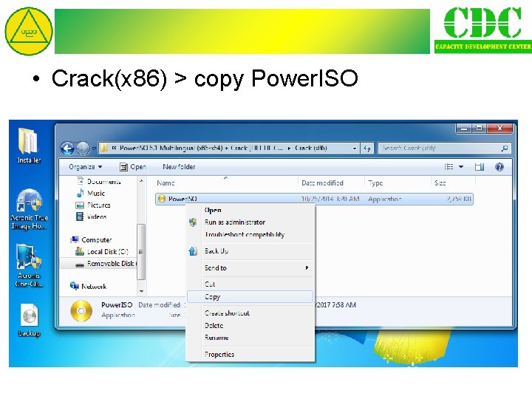This screenshot has height=399, width=532.
Task: Click the shield icon beside Run as administrator
Action: pyautogui.click(x=193, y=222)
